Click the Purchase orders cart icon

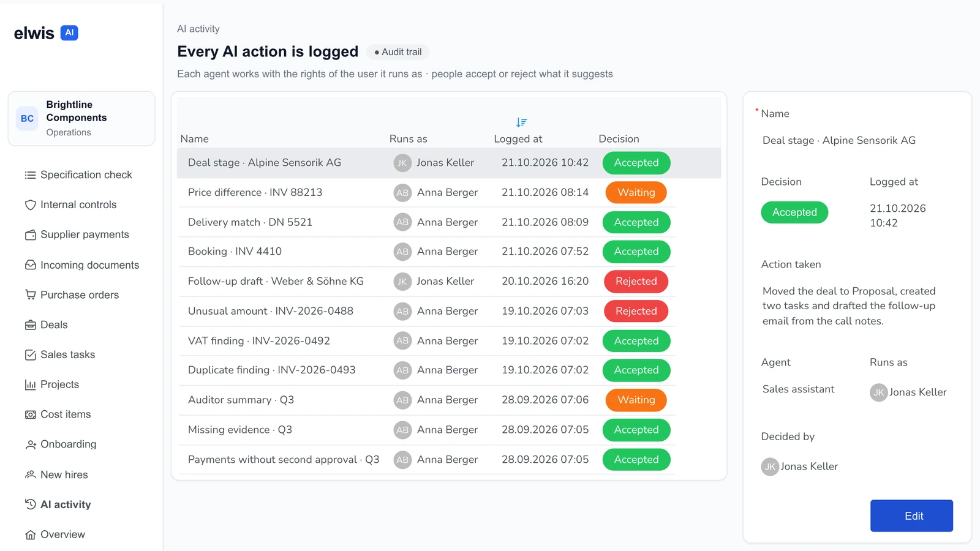click(x=30, y=295)
